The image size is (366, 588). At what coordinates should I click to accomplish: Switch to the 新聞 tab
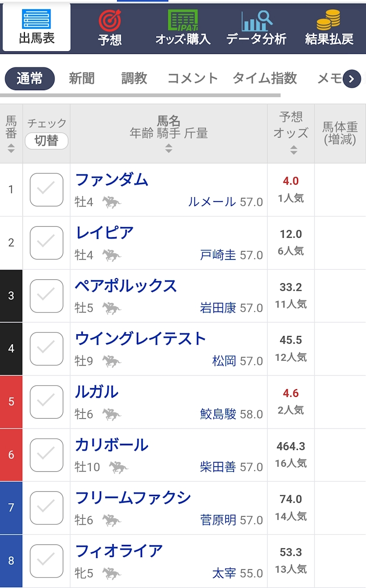click(x=81, y=78)
